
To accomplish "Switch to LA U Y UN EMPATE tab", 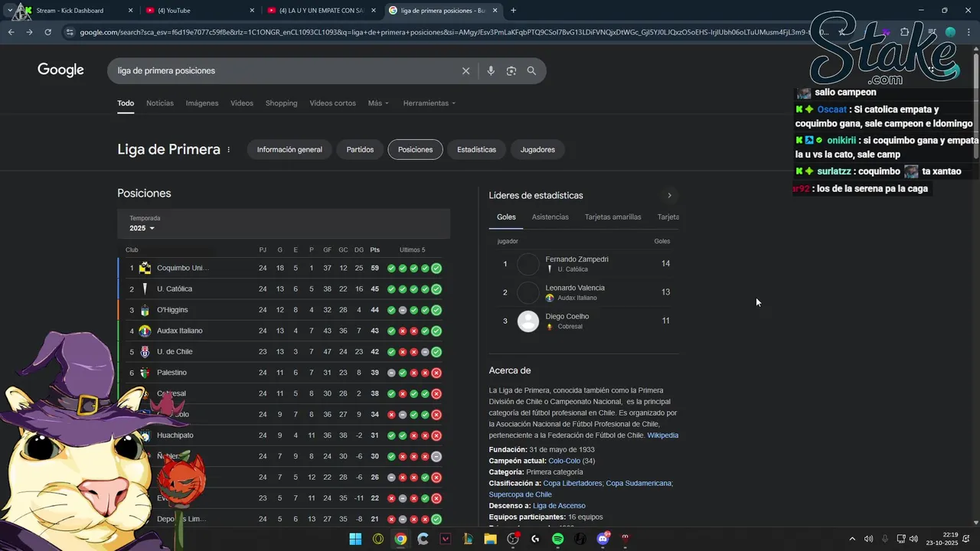I will 322,11.
